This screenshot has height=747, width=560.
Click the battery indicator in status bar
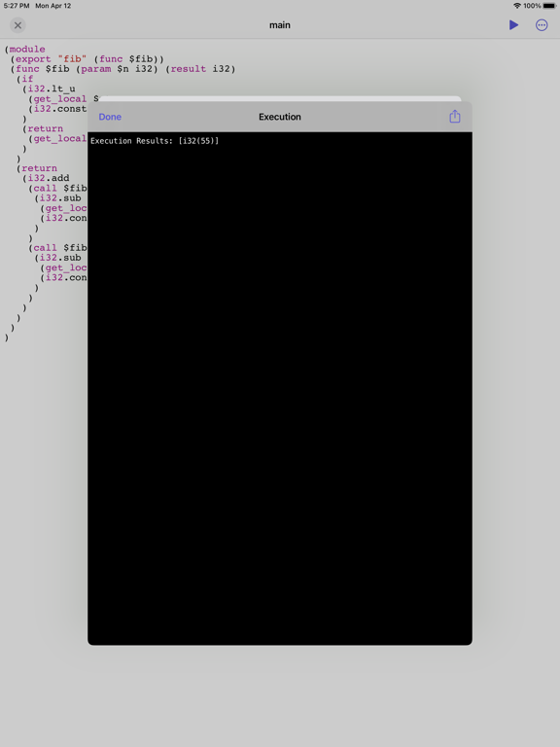click(x=549, y=6)
